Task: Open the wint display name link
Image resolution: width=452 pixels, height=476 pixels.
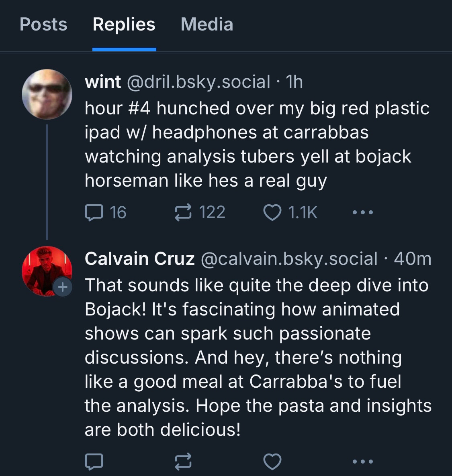Action: click(x=103, y=82)
